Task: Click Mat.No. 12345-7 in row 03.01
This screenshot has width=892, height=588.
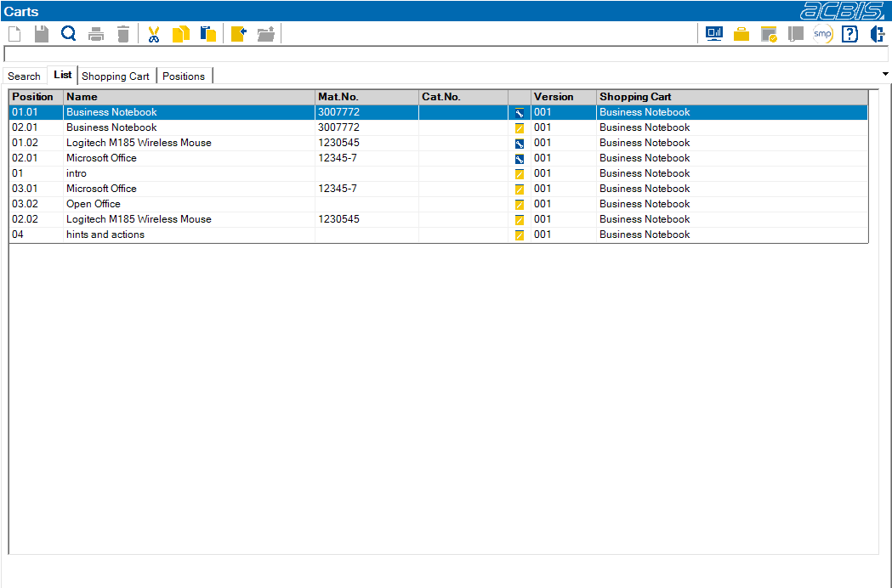Action: (x=338, y=189)
